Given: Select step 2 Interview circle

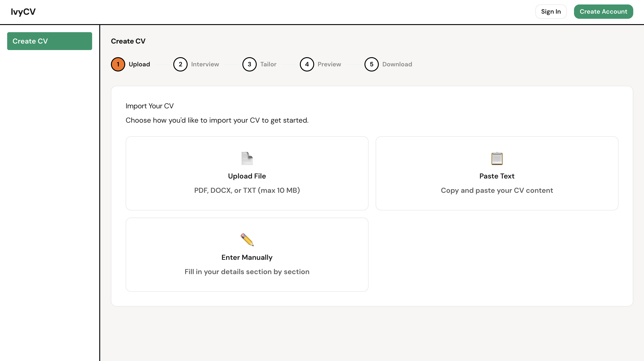Looking at the screenshot, I should (x=180, y=64).
